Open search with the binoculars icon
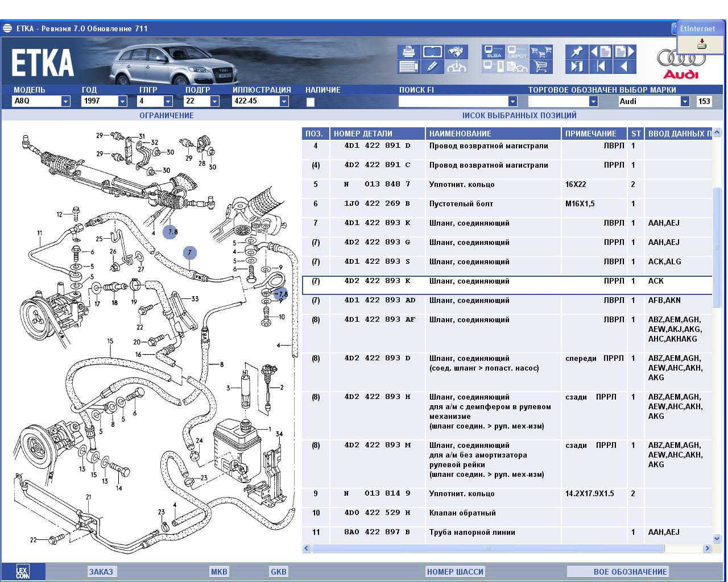 coord(456,52)
